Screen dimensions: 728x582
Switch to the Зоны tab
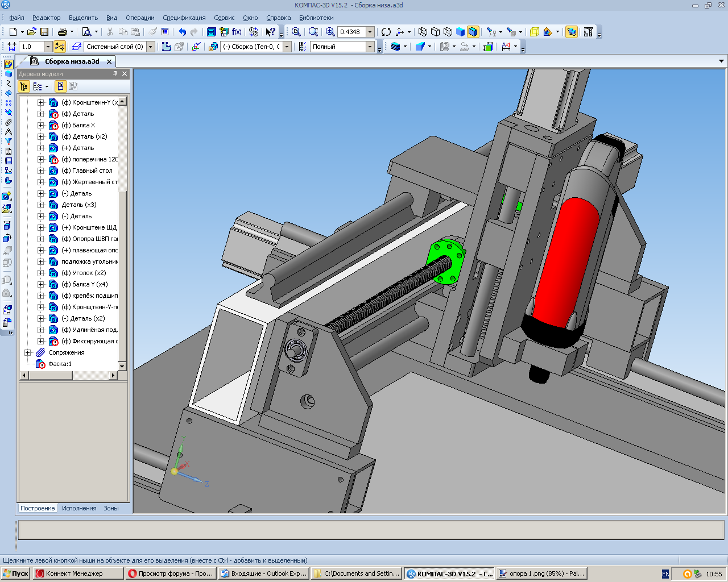pos(111,508)
